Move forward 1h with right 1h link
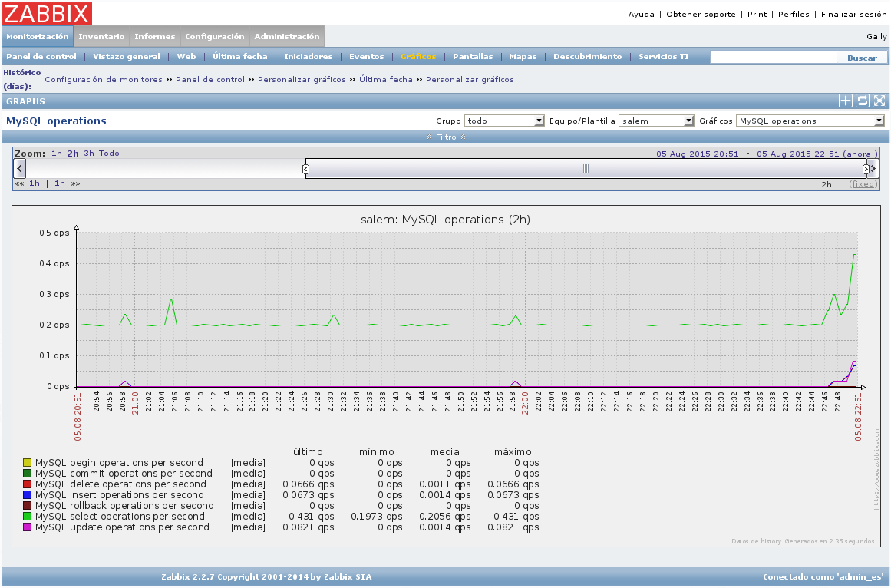Screen dimensions: 891x588 pos(60,183)
